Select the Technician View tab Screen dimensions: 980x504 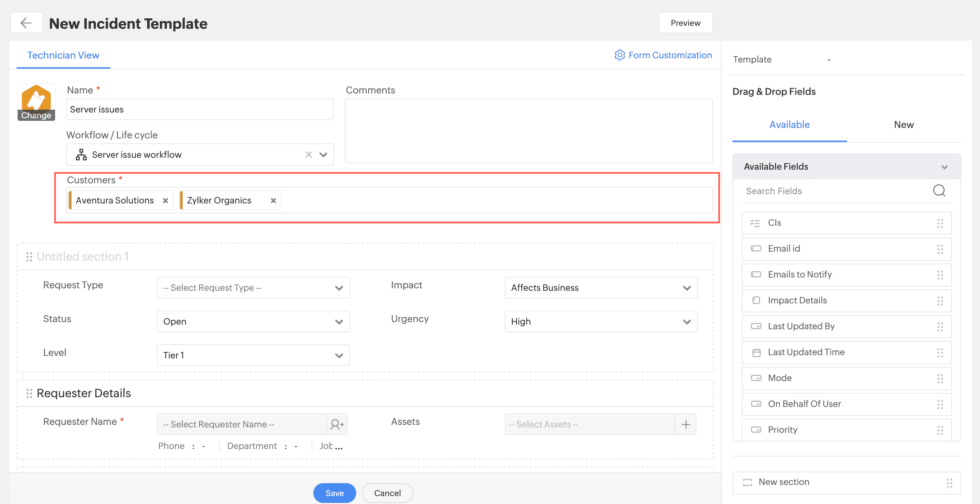click(63, 55)
